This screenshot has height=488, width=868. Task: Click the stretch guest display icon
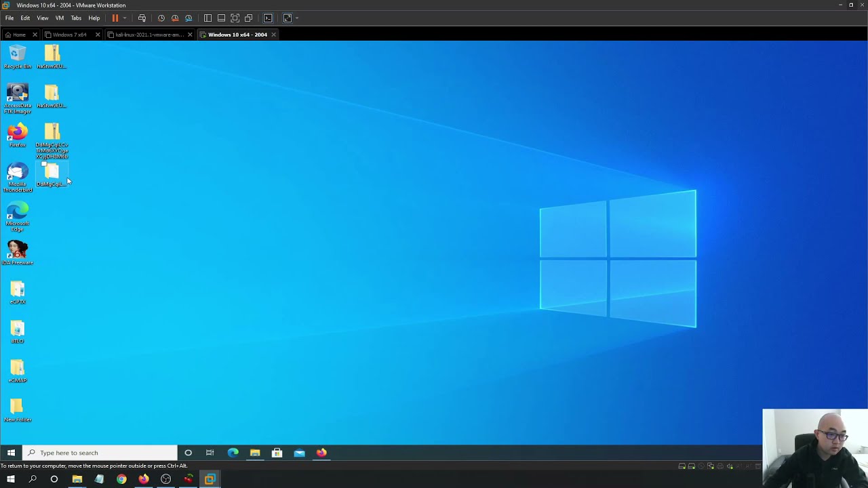[288, 18]
